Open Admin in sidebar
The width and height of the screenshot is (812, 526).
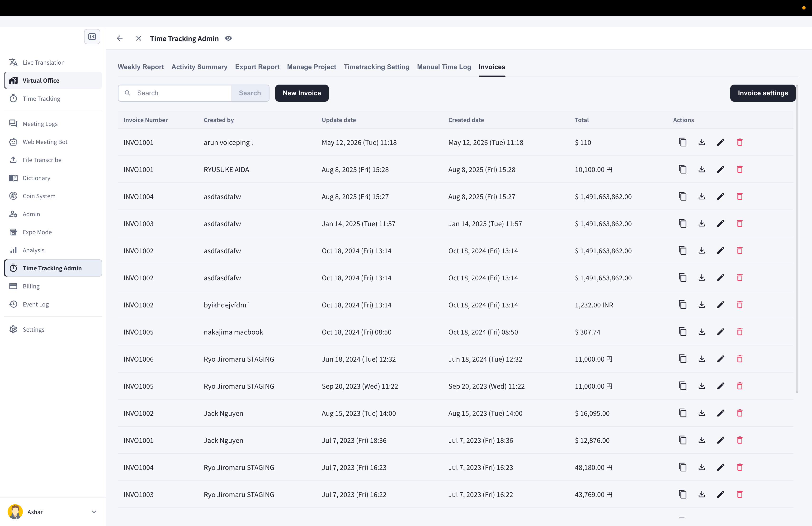53,214
